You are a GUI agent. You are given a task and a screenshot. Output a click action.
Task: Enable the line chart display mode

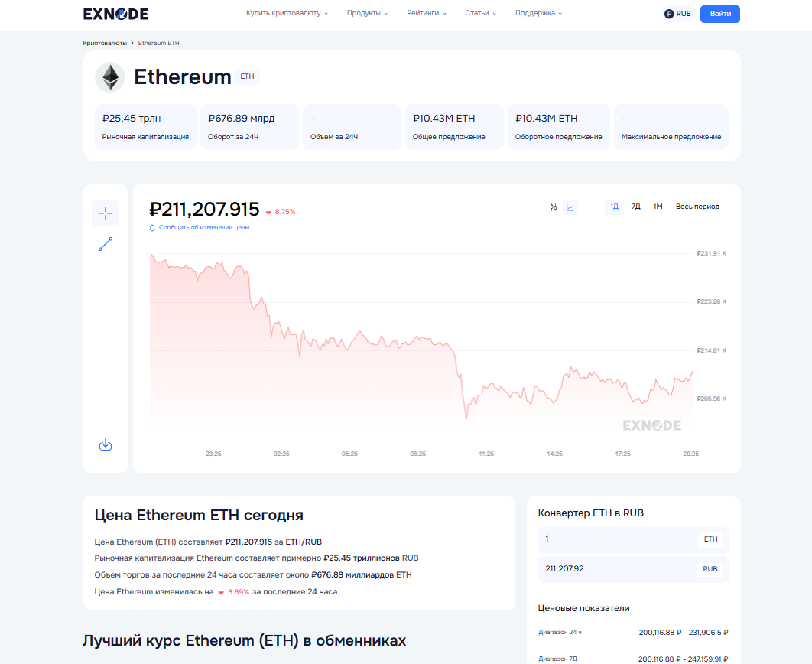coord(570,207)
